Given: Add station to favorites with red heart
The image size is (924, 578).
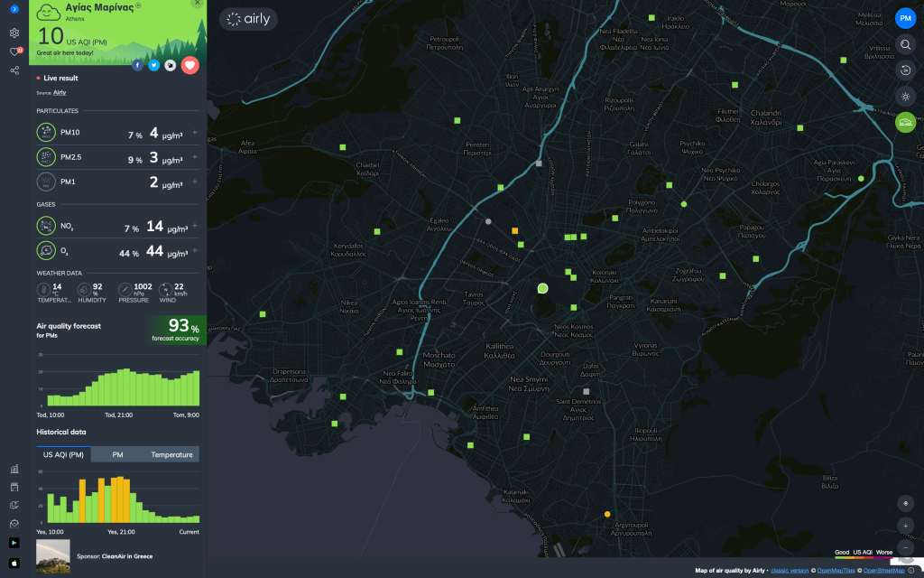Looking at the screenshot, I should tap(189, 65).
